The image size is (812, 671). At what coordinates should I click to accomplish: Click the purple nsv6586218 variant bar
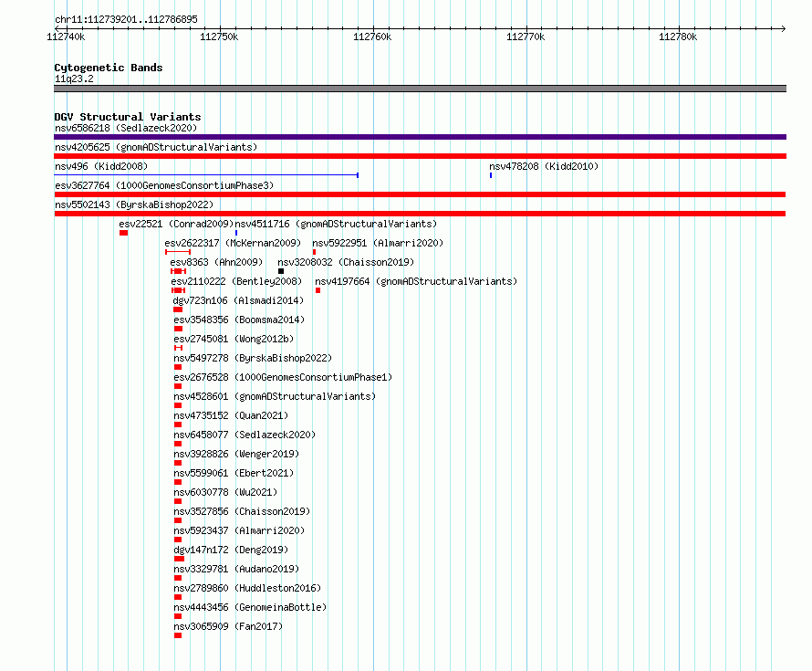tap(420, 137)
